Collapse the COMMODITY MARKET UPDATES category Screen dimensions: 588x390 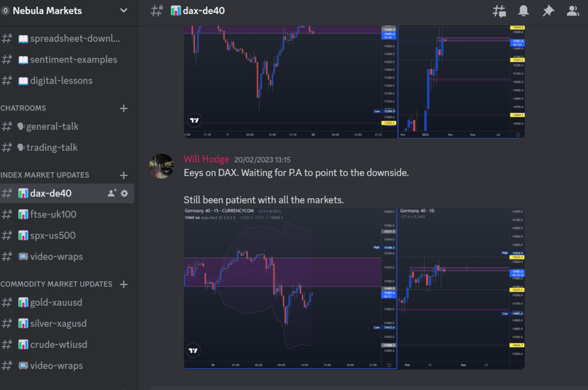(x=56, y=284)
